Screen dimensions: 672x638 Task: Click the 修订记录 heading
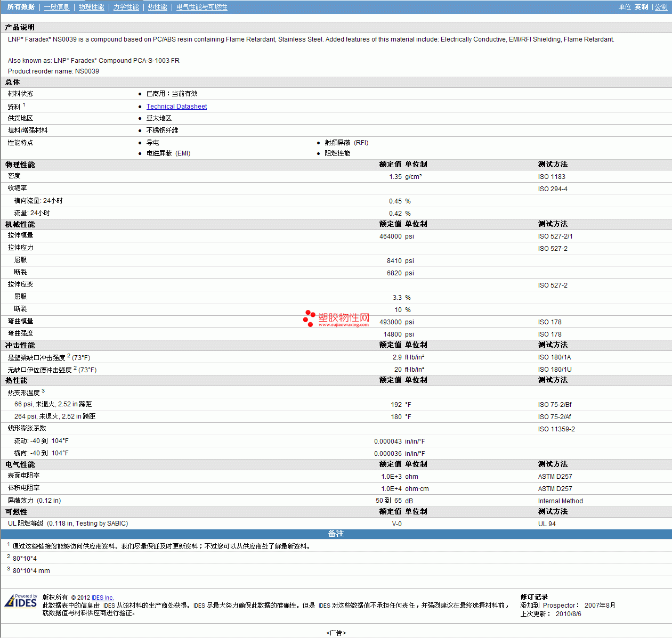(x=534, y=597)
